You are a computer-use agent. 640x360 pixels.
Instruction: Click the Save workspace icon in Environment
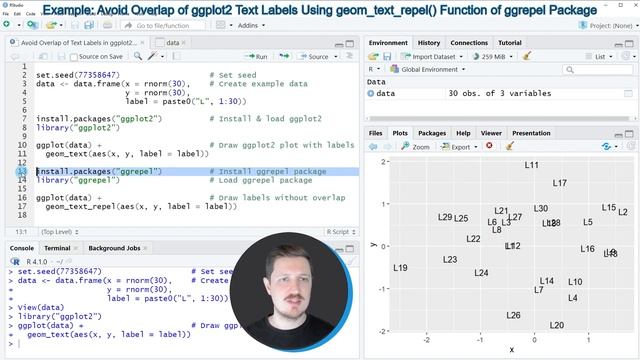387,56
